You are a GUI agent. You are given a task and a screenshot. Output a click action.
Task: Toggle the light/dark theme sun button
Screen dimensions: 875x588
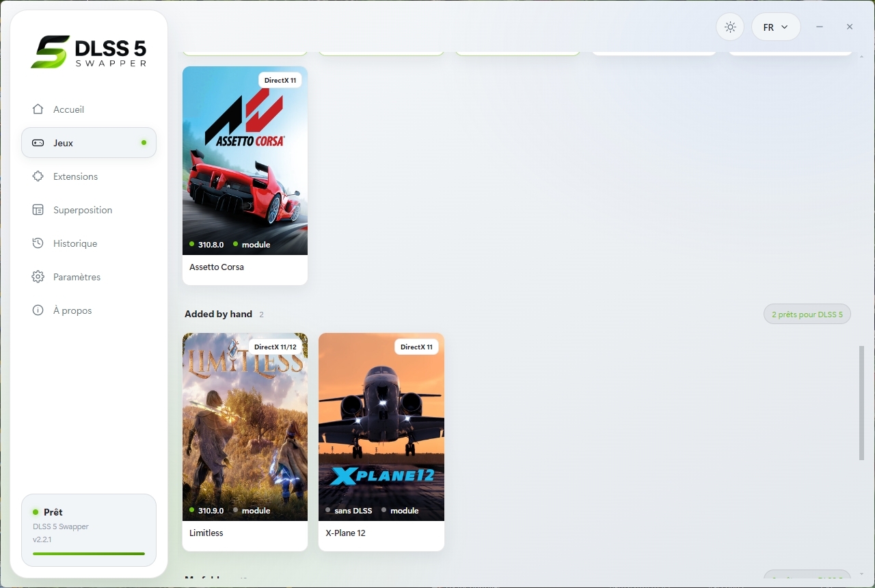[x=730, y=27]
